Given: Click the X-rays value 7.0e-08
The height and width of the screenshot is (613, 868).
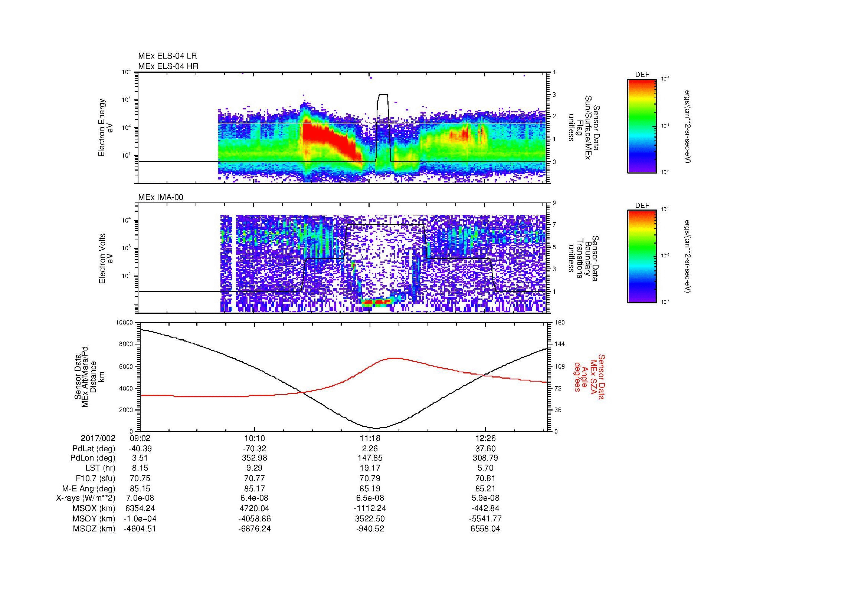Looking at the screenshot, I should click(x=140, y=498).
